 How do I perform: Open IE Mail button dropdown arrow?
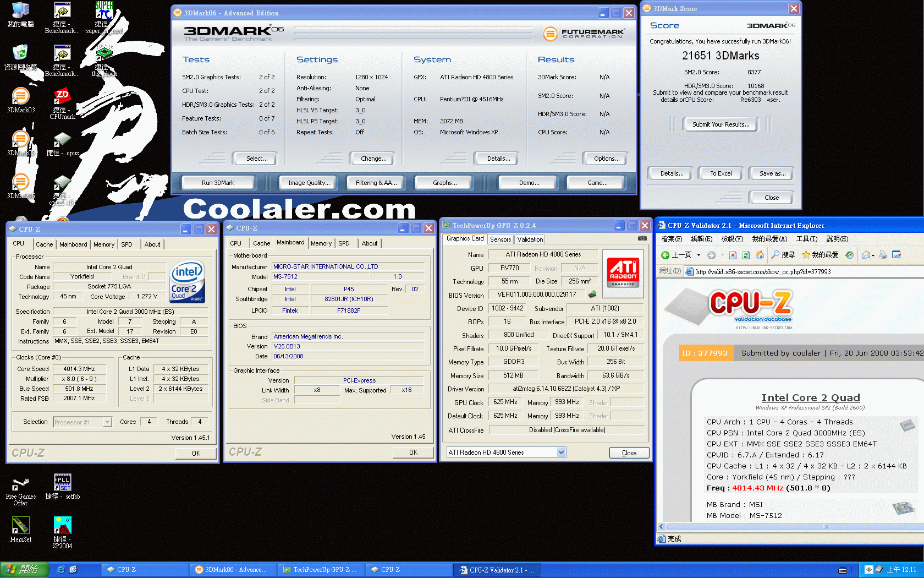tap(873, 255)
